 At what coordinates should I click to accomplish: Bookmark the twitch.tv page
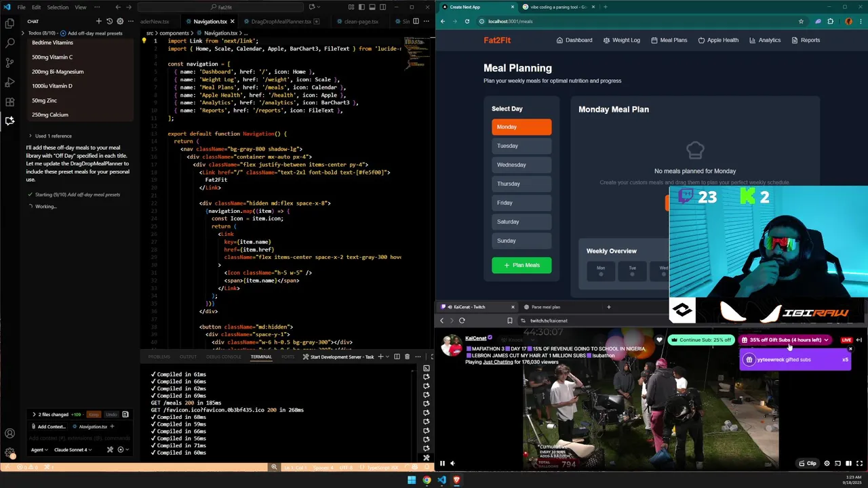[x=509, y=321]
